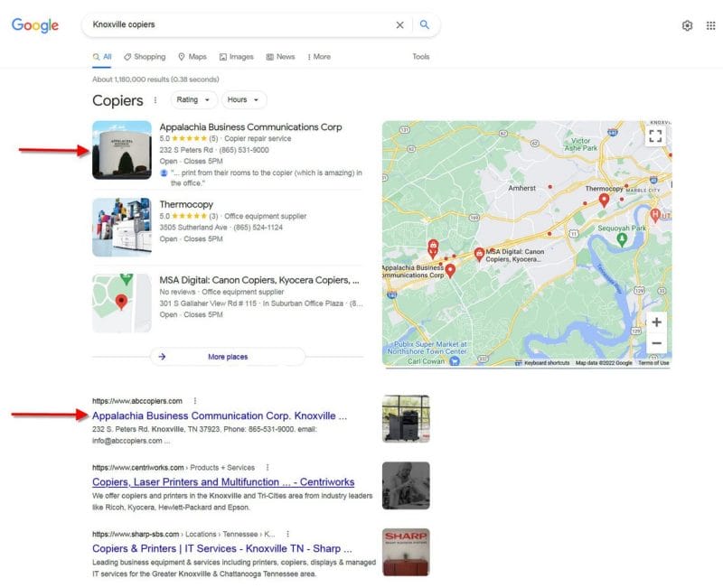Click Centriworks result thumbnail image

pos(406,485)
